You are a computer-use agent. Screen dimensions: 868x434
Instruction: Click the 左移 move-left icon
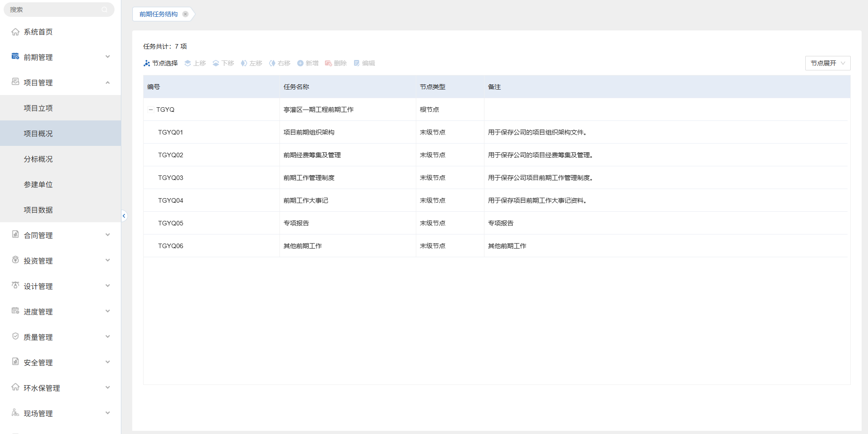coord(244,63)
